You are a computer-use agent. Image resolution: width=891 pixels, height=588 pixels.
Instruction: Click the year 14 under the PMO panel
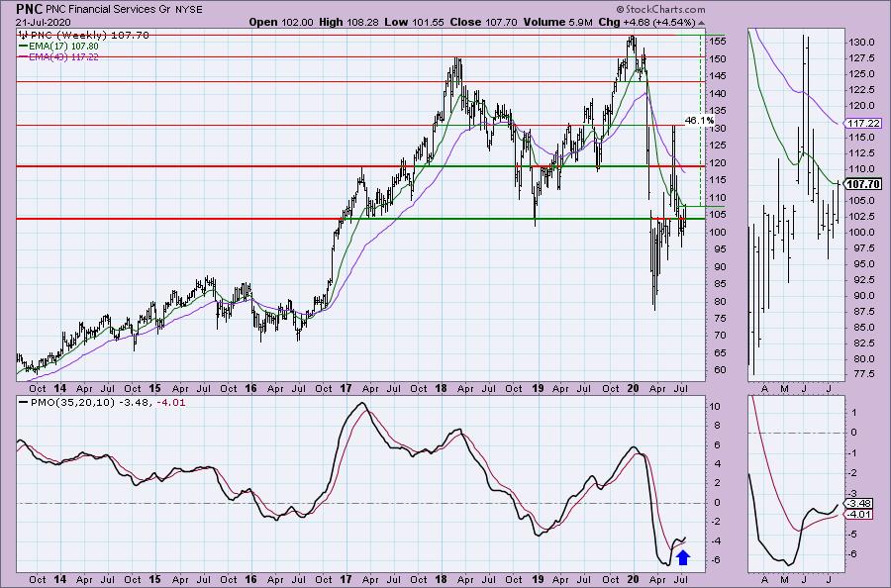coord(59,580)
